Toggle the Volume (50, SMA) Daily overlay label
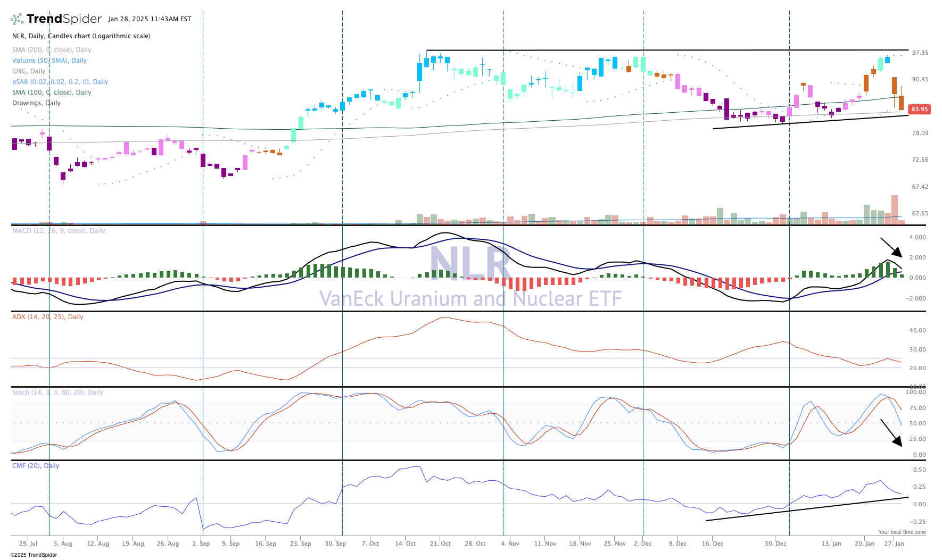 point(49,61)
